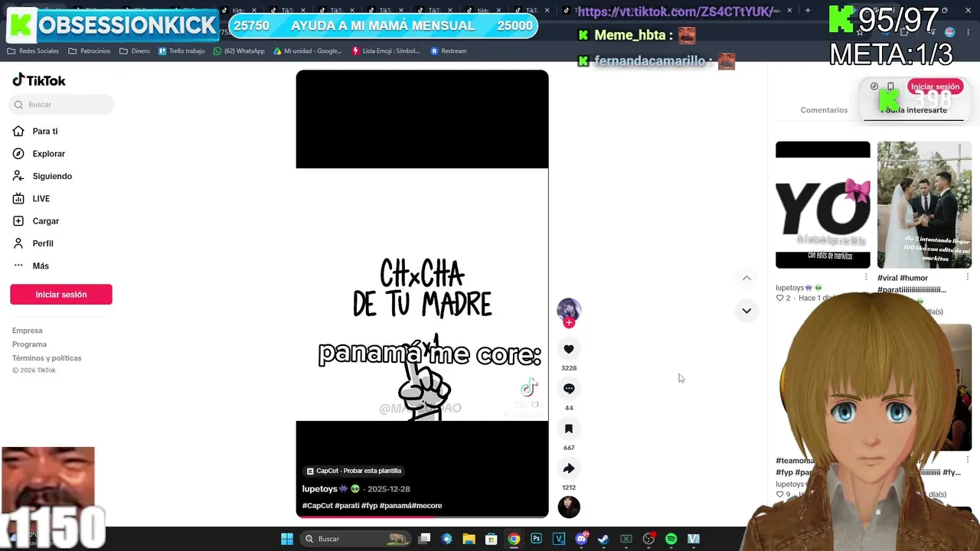Switch to the Comentarios tab
The height and width of the screenshot is (551, 980).
point(824,110)
